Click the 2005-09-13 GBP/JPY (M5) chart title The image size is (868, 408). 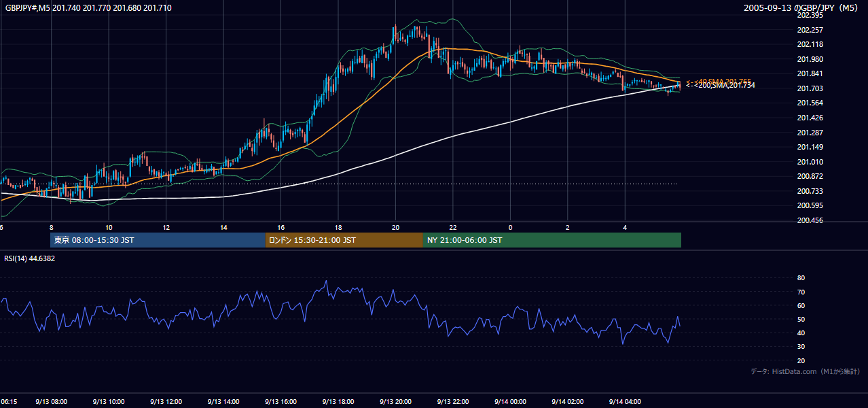[x=802, y=7]
